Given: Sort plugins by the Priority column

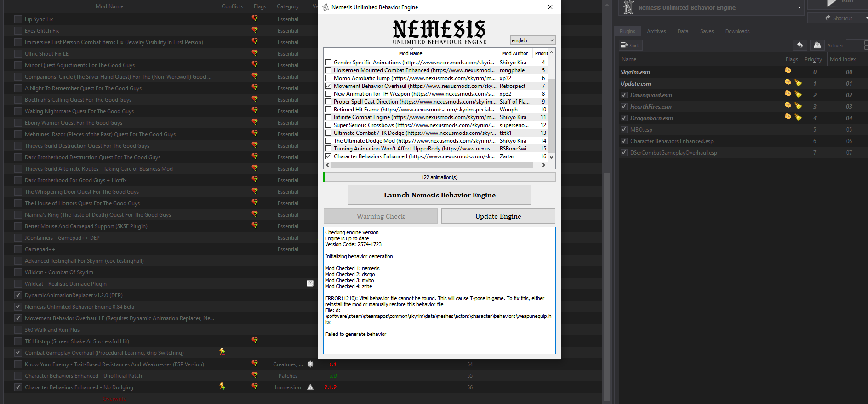Looking at the screenshot, I should 813,59.
